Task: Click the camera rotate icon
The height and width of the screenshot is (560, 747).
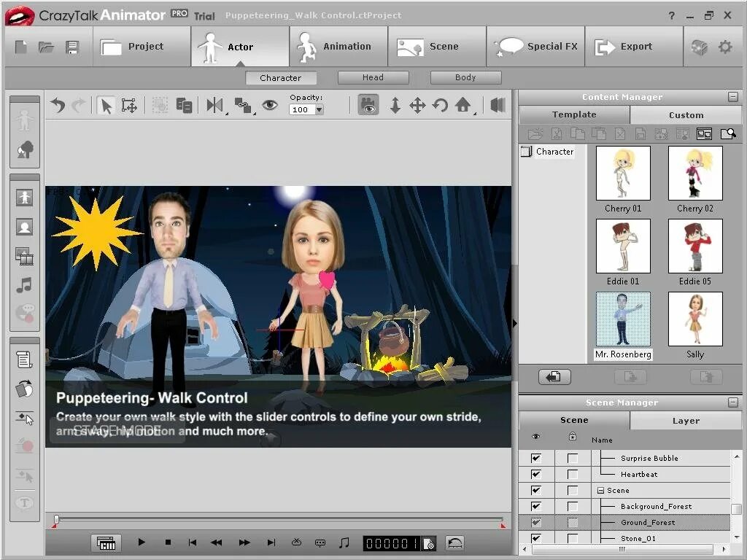Action: click(x=440, y=105)
